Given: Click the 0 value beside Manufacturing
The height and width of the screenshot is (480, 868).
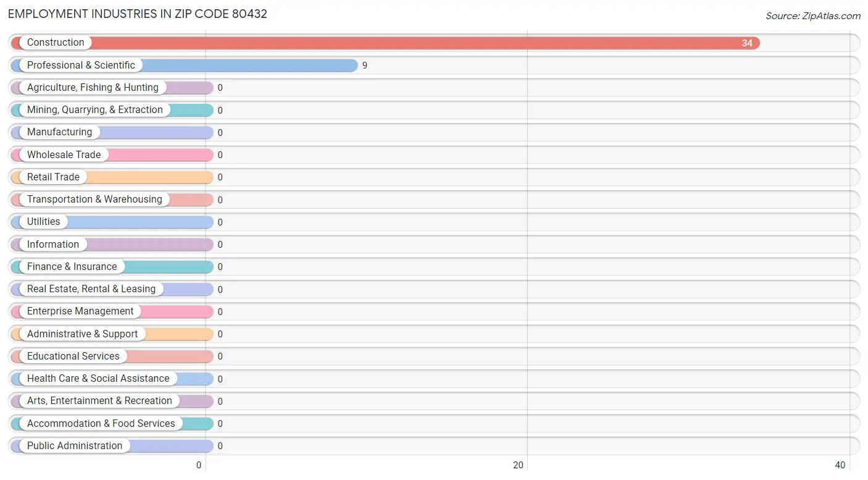Looking at the screenshot, I should (x=220, y=133).
